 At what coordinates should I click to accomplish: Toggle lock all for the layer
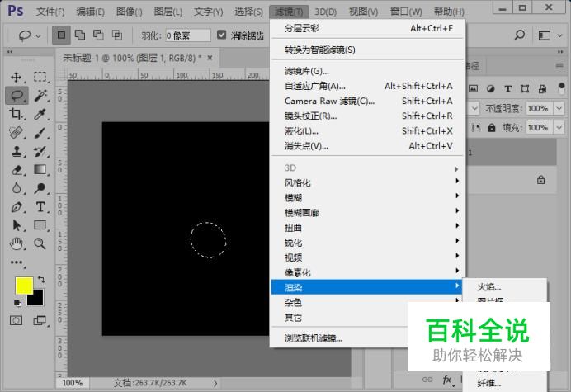492,128
